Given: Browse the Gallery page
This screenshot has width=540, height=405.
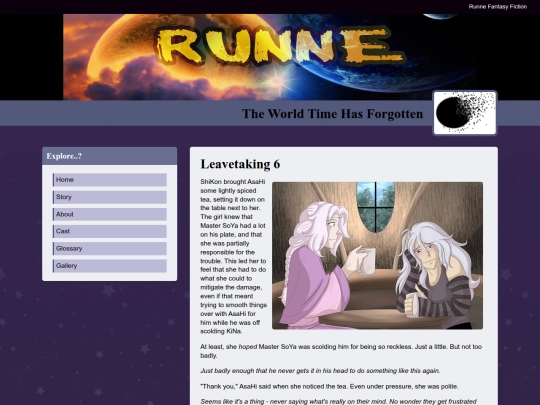Looking at the screenshot, I should (x=110, y=266).
